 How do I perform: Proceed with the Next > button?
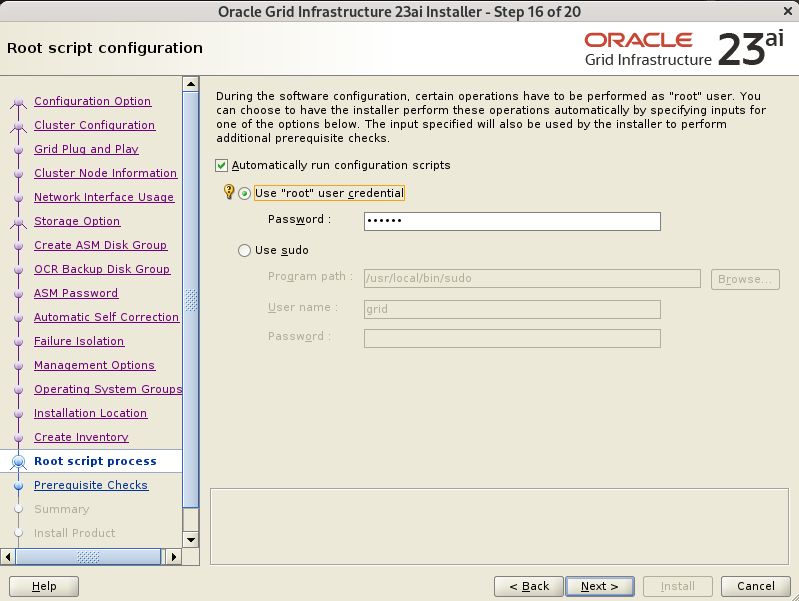click(x=600, y=586)
